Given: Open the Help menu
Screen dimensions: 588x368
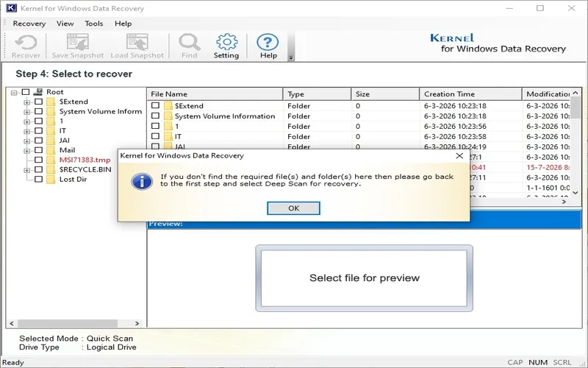Looking at the screenshot, I should tap(123, 24).
